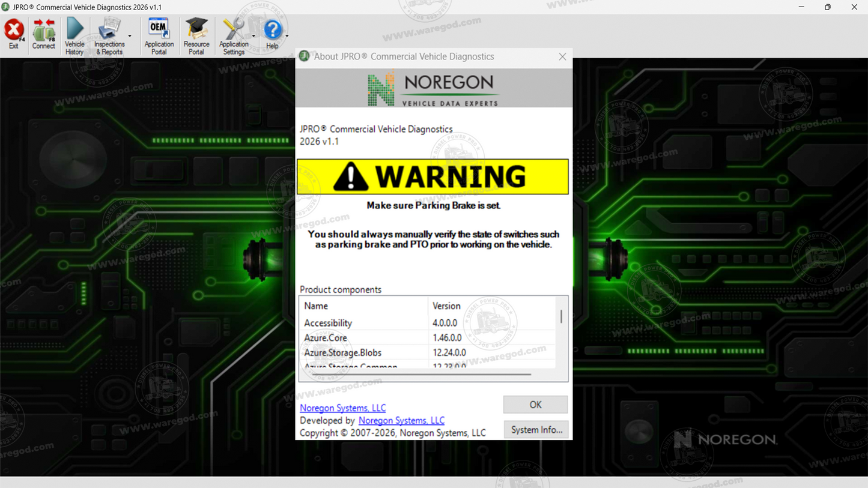868x488 pixels.
Task: Open System Info from About dialog
Action: pyautogui.click(x=536, y=430)
